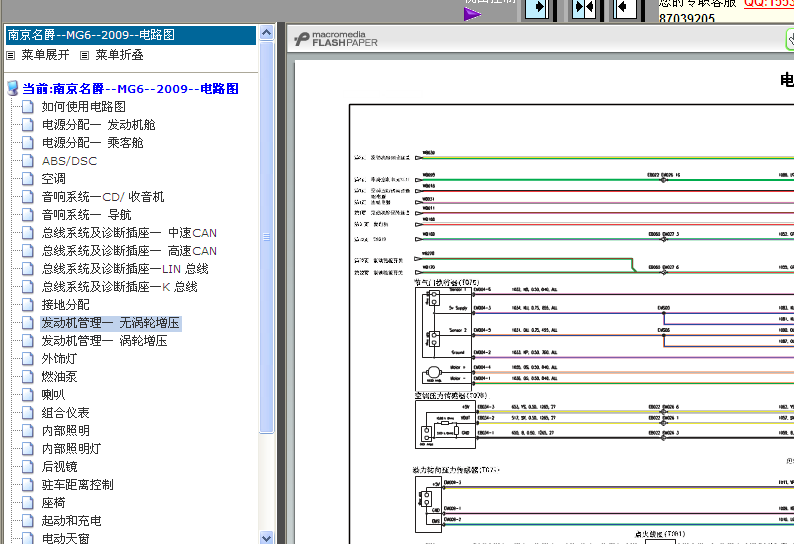Image resolution: width=794 pixels, height=544 pixels.
Task: Open 总线系统及诊断插座一K 总线 entry
Action: click(x=120, y=287)
